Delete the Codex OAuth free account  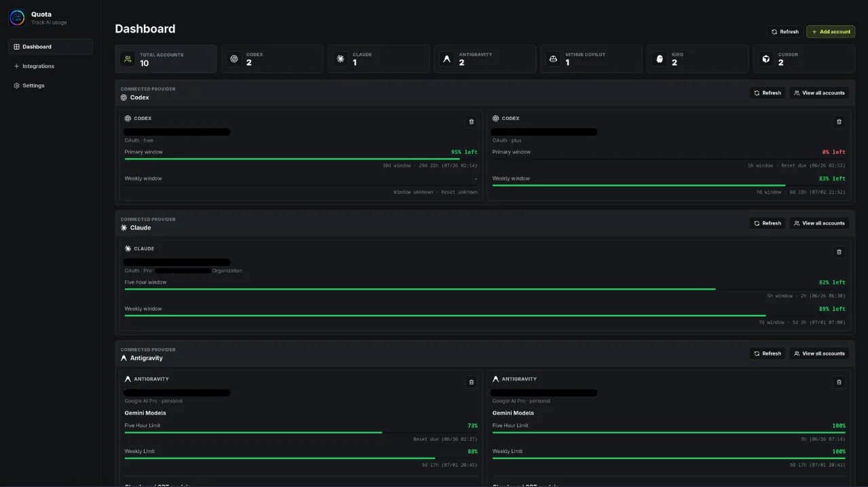click(471, 121)
